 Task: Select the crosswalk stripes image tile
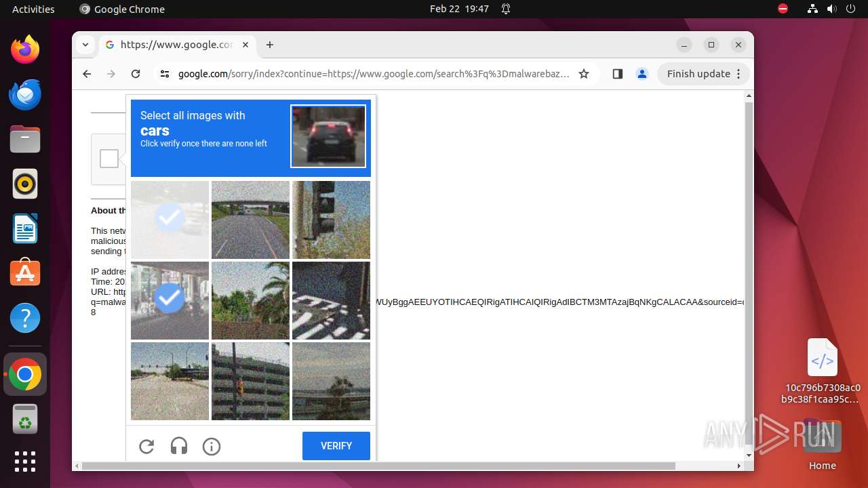tap(331, 300)
